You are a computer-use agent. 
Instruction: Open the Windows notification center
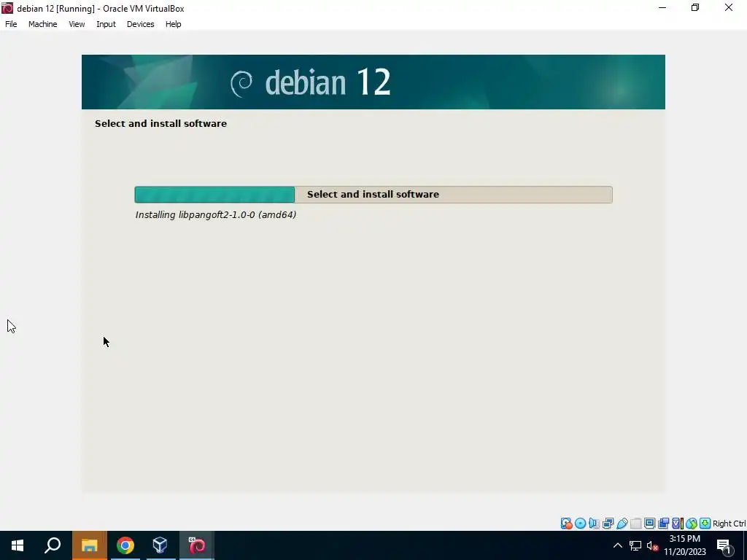pyautogui.click(x=724, y=545)
